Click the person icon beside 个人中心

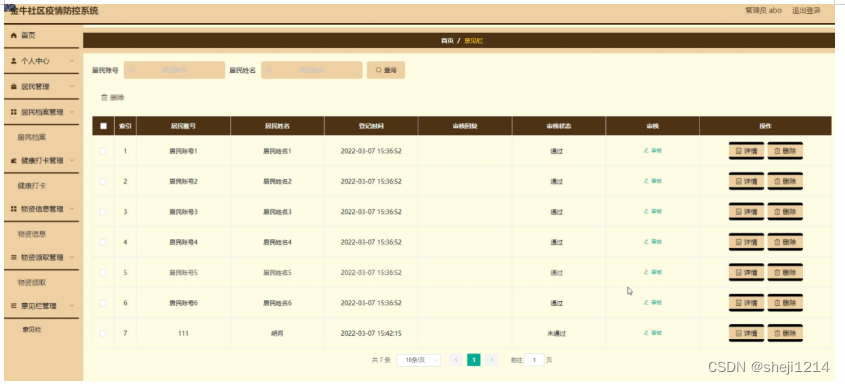[14, 61]
